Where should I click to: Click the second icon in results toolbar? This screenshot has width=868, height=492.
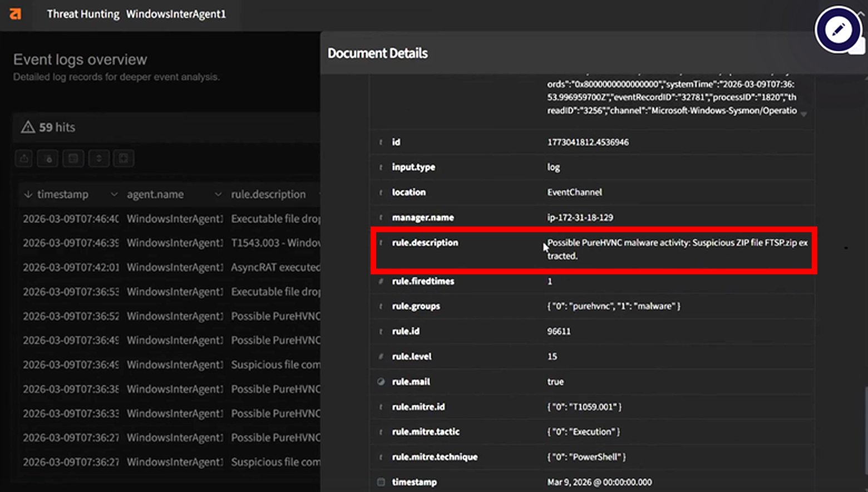pyautogui.click(x=48, y=159)
